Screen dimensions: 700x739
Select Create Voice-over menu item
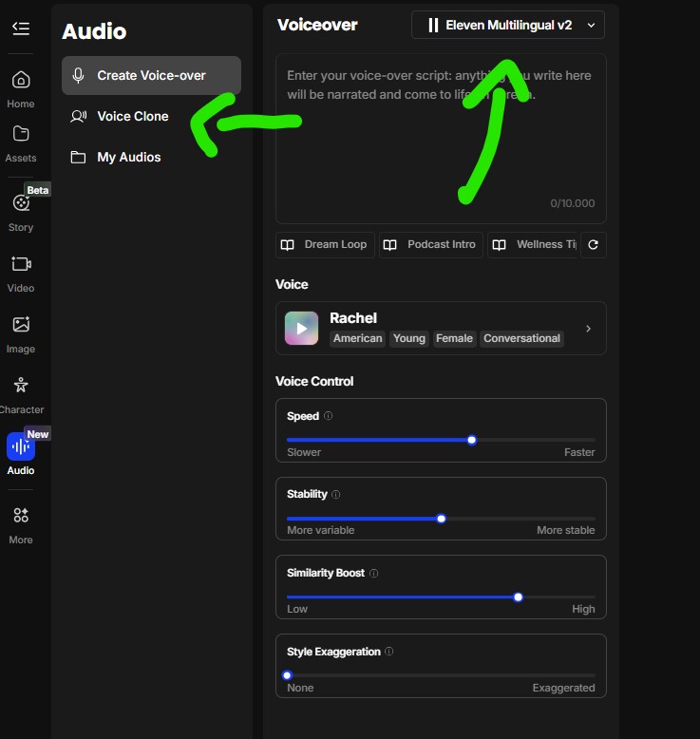click(x=151, y=75)
